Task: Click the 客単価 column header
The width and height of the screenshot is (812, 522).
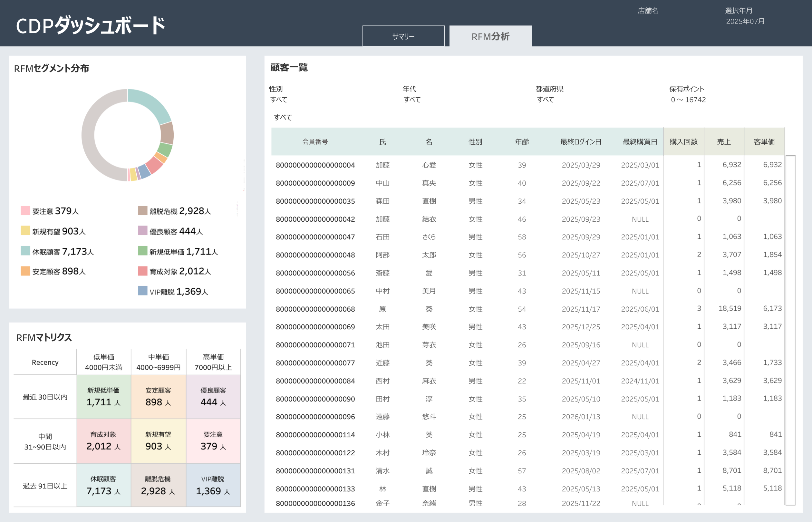Action: click(x=764, y=142)
